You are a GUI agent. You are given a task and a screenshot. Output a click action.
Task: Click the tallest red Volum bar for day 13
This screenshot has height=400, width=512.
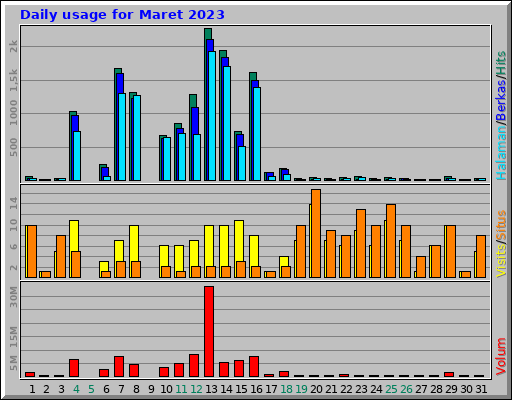(209, 331)
